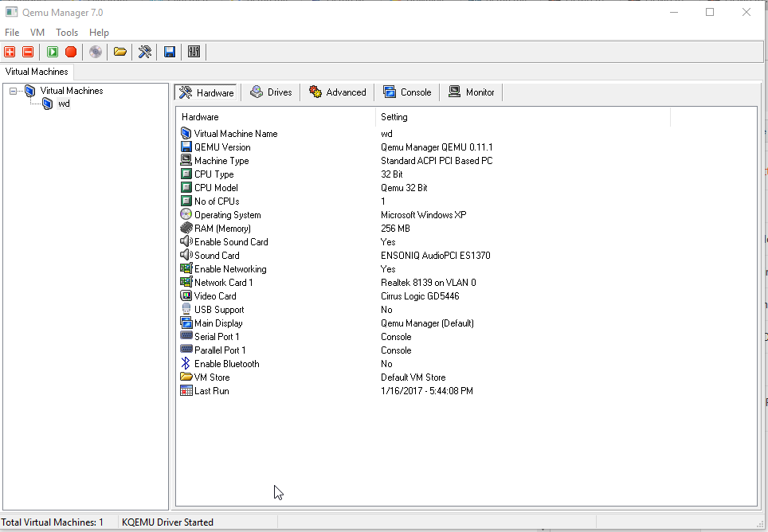
Task: Open VM settings via the tools icon
Action: click(144, 51)
